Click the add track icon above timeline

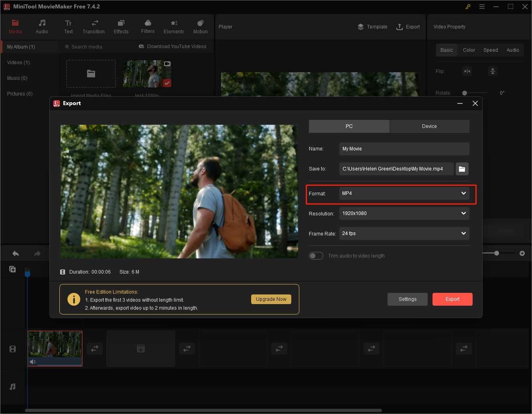[12, 270]
